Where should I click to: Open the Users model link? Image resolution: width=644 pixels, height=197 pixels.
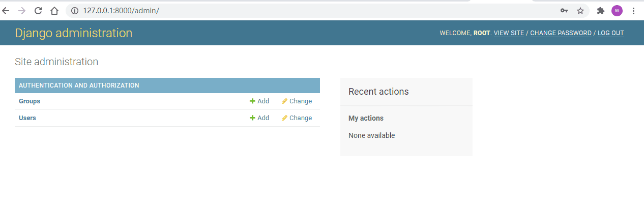point(27,118)
